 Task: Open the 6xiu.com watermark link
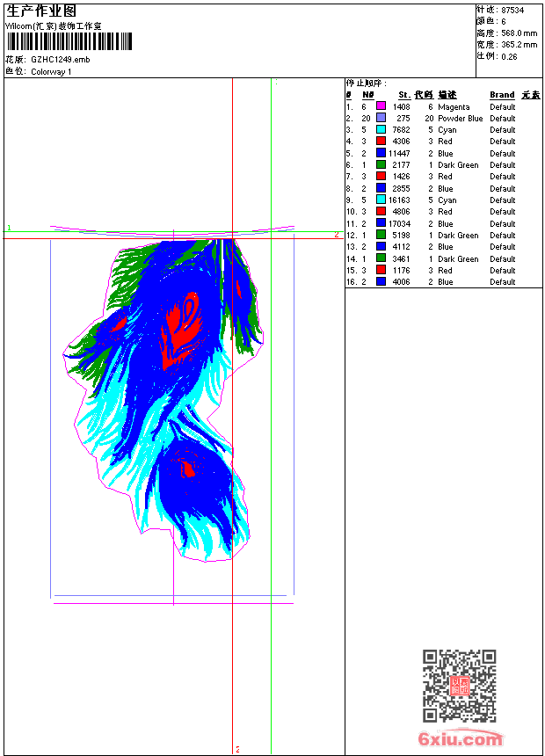(461, 738)
